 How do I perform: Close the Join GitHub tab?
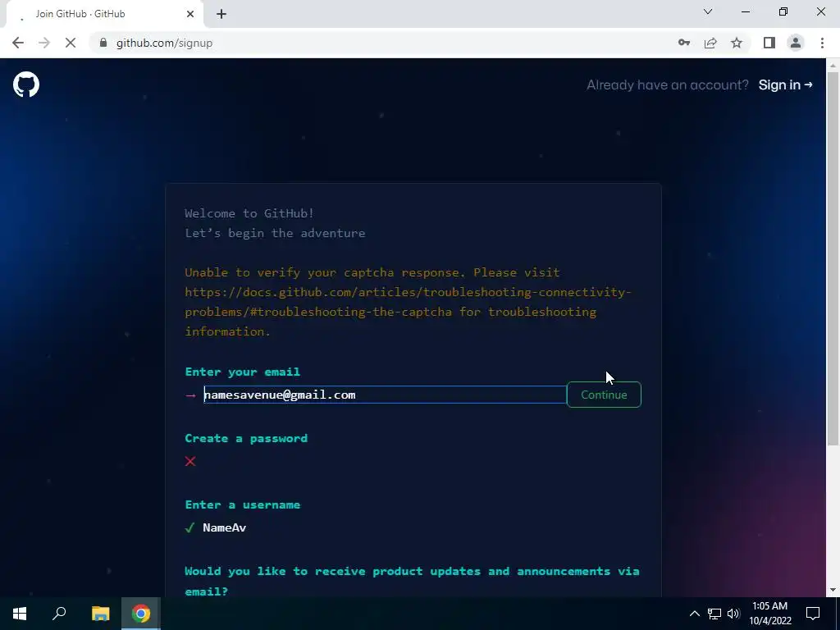click(x=190, y=14)
